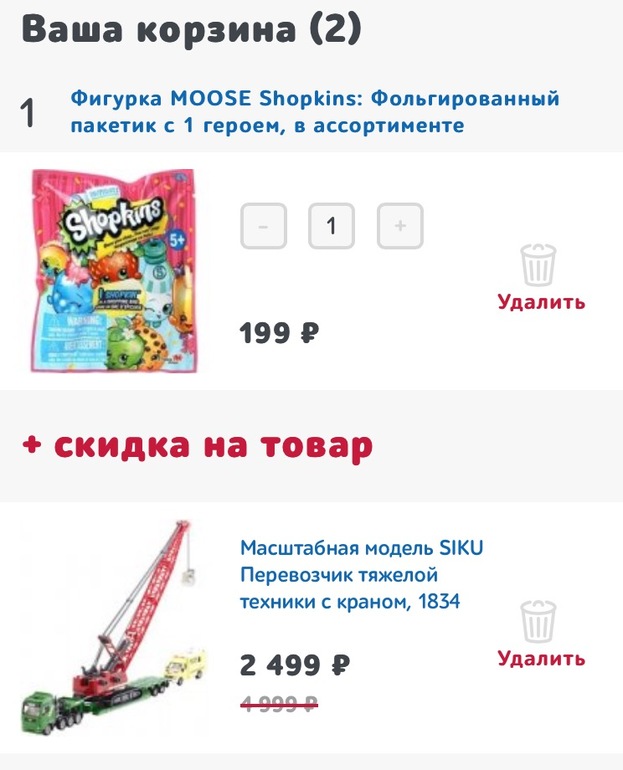Click the SIKU crane transporter image
Screen dimensions: 623x770
pos(114,628)
